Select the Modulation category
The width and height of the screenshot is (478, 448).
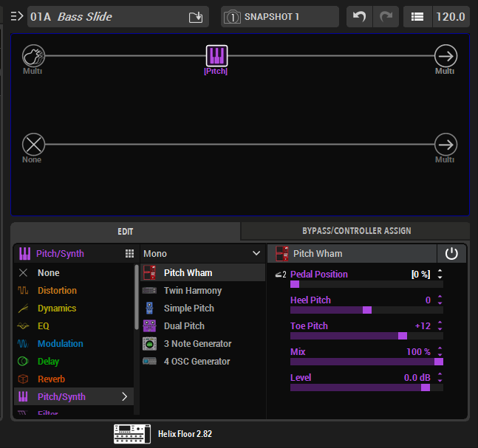(x=74, y=343)
